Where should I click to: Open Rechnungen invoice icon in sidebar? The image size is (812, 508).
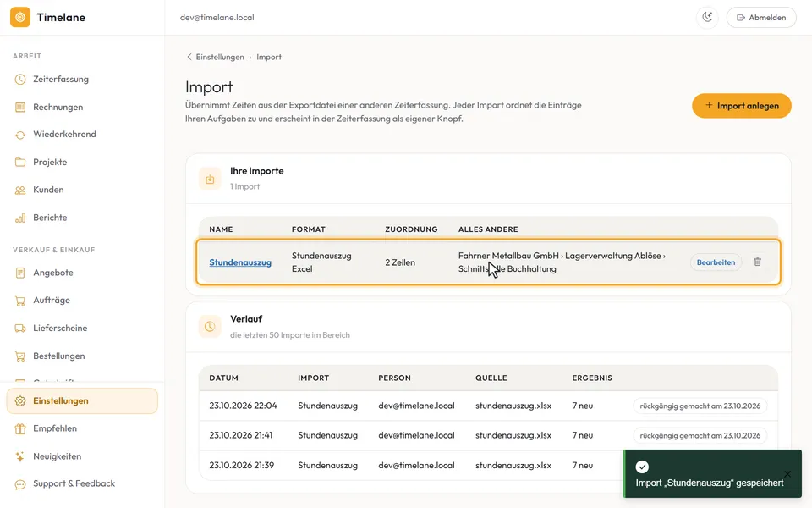20,108
